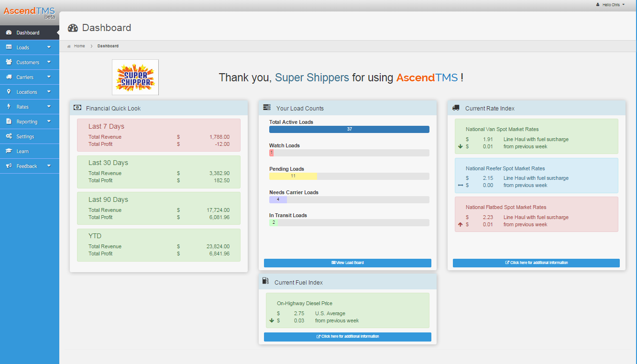Image resolution: width=637 pixels, height=364 pixels.
Task: Click the Dashboard breadcrumb text
Action: tap(108, 46)
